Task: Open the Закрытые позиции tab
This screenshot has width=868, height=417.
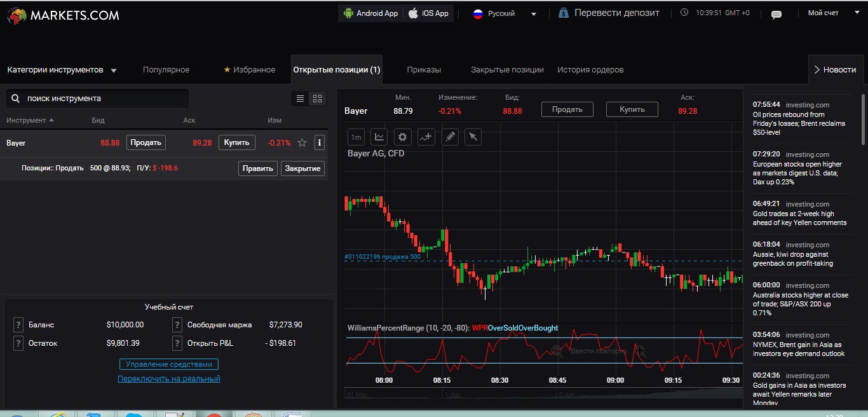Action: [507, 70]
